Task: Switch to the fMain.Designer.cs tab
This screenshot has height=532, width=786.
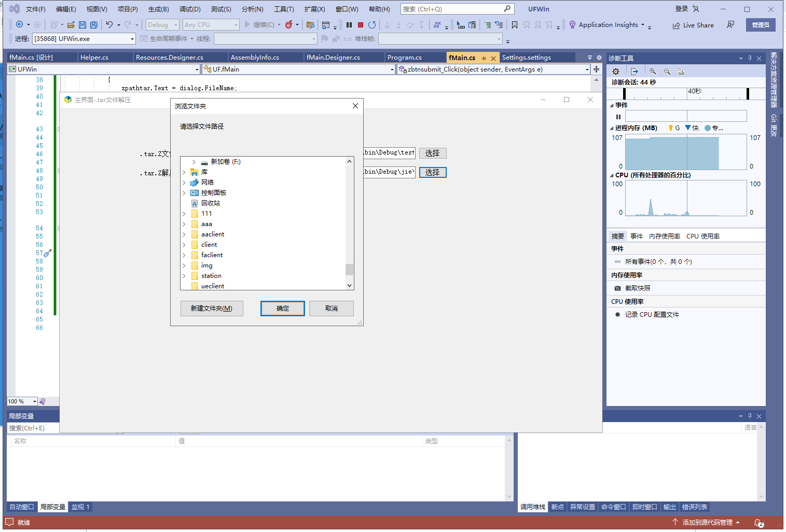Action: pyautogui.click(x=333, y=58)
